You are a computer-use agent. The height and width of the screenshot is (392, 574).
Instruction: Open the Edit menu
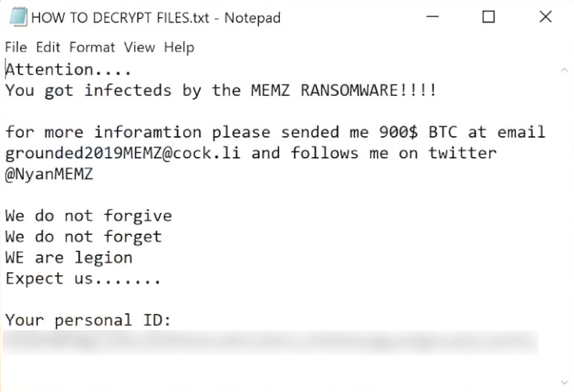tap(48, 47)
